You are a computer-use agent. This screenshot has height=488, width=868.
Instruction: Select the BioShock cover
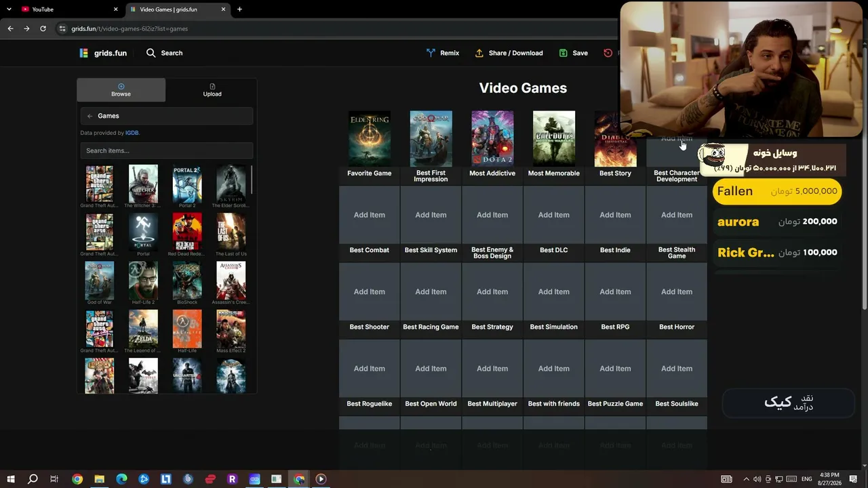pos(187,281)
